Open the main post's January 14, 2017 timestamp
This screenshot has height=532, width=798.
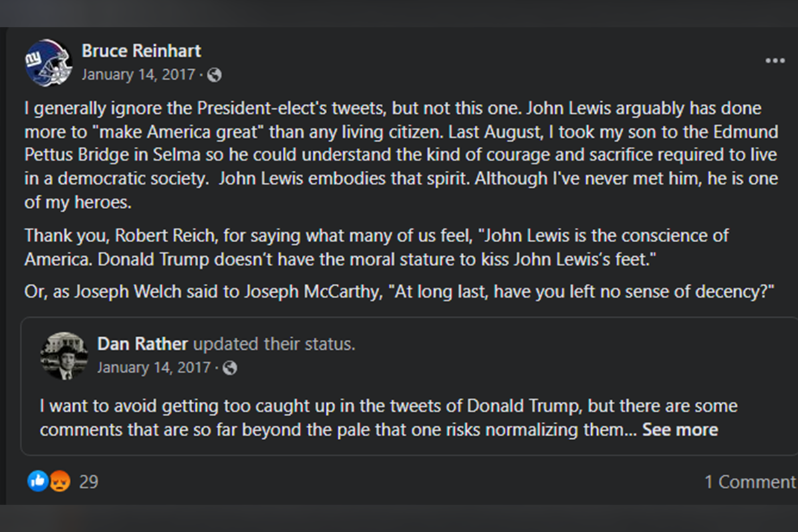pos(138,74)
